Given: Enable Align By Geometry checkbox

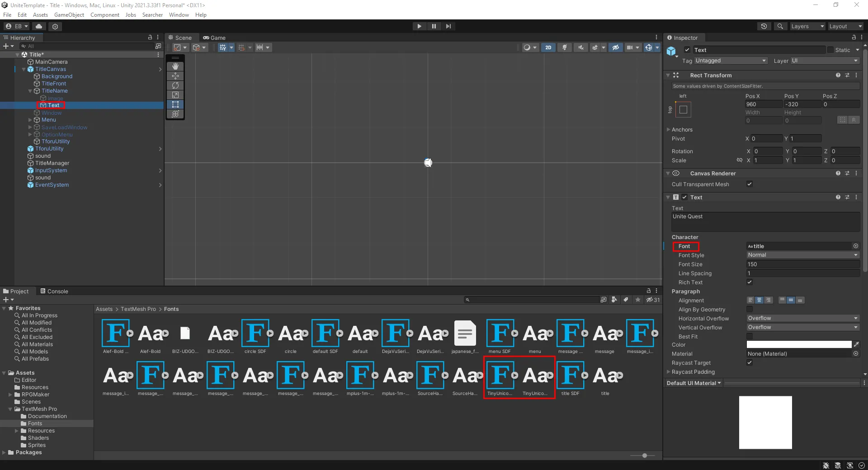Looking at the screenshot, I should coord(750,309).
